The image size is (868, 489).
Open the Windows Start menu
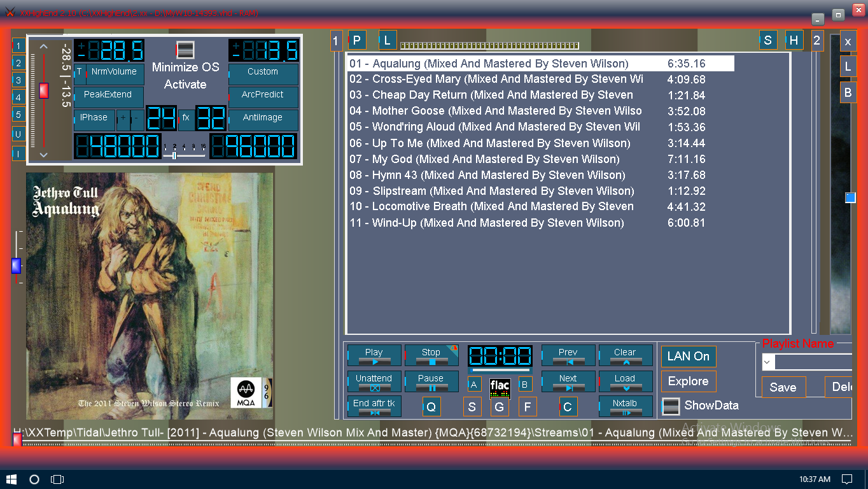tap(11, 479)
